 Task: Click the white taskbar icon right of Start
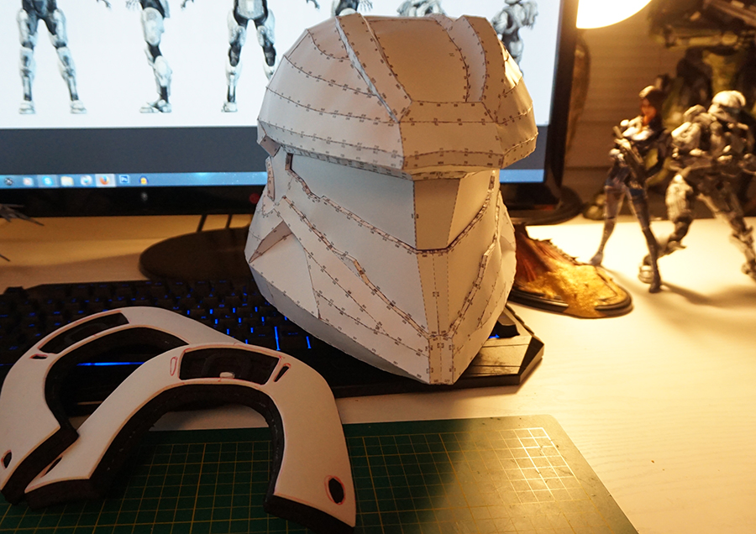coord(28,181)
